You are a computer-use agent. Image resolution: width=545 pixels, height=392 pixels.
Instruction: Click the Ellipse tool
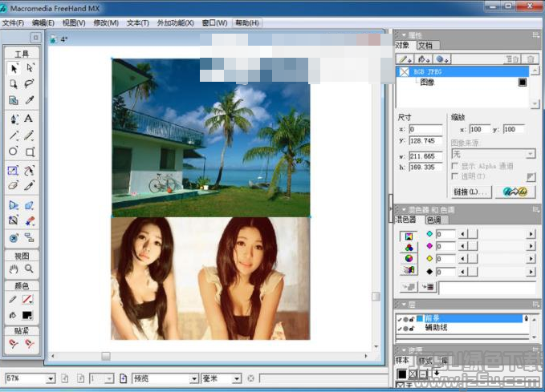click(x=14, y=152)
